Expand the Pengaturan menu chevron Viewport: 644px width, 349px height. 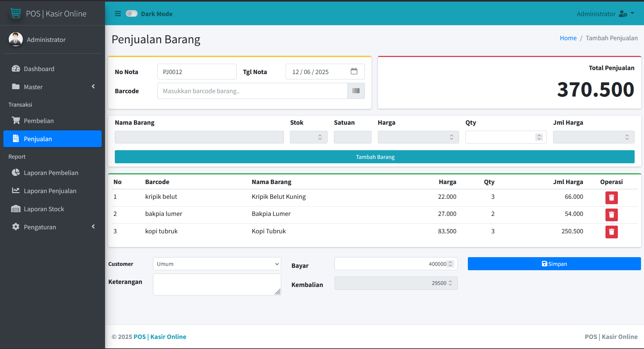[x=93, y=227]
